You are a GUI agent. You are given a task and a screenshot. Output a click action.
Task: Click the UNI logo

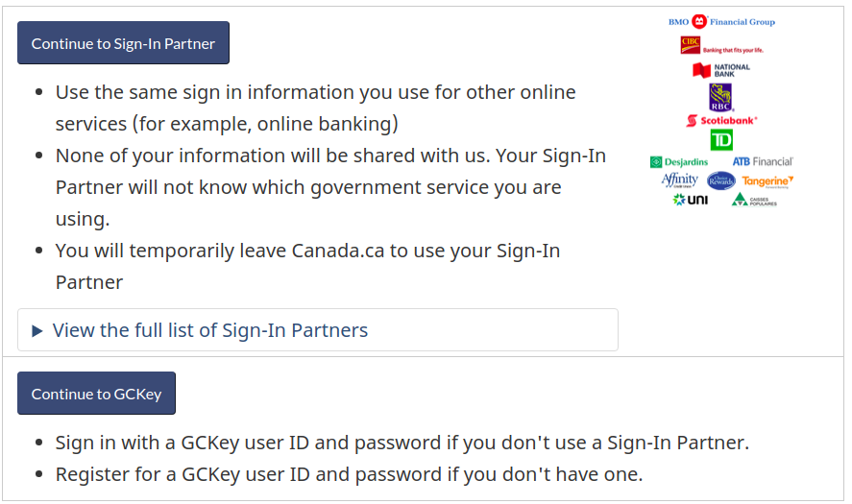690,200
